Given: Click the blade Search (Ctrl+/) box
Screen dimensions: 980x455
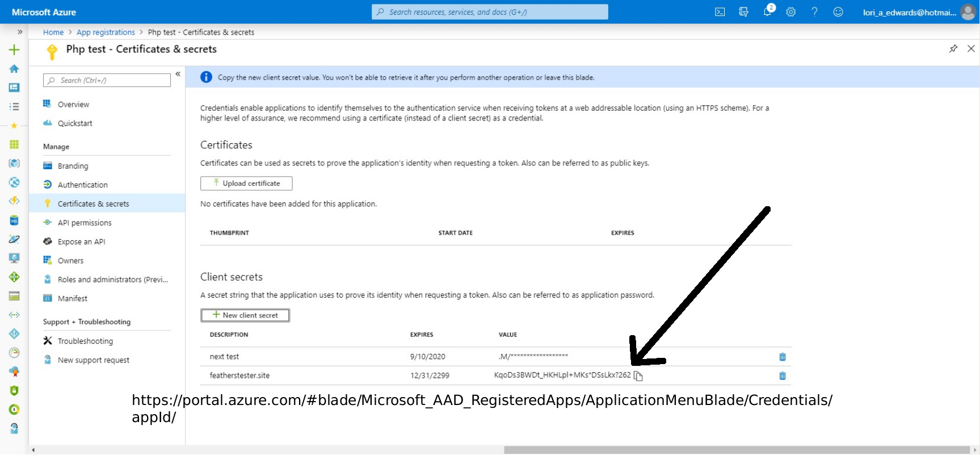Looking at the screenshot, I should point(107,80).
